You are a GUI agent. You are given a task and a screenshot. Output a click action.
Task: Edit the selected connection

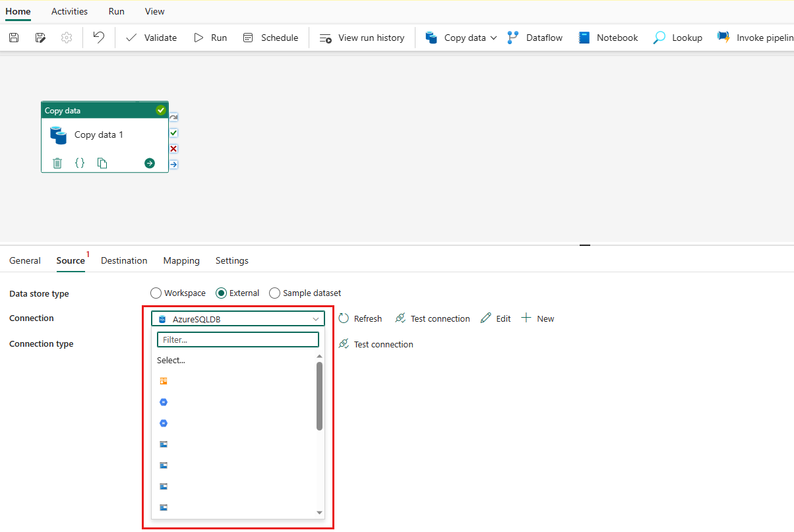tap(496, 318)
